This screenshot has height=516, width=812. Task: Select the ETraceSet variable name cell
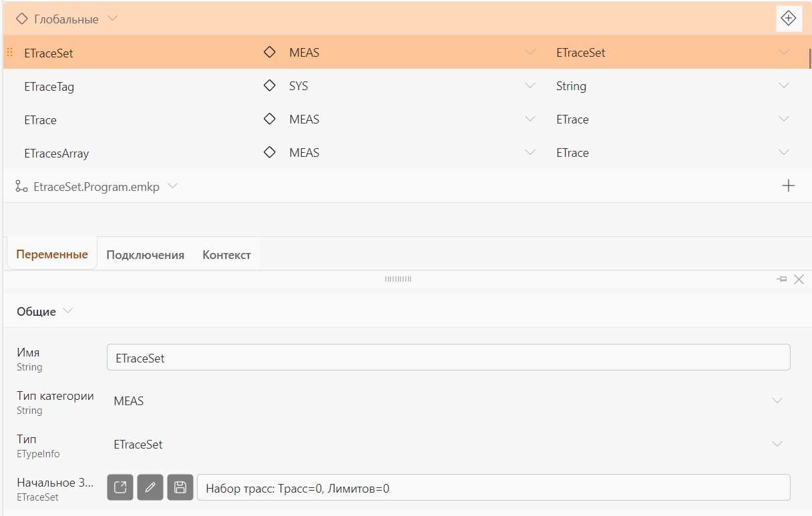coord(49,53)
